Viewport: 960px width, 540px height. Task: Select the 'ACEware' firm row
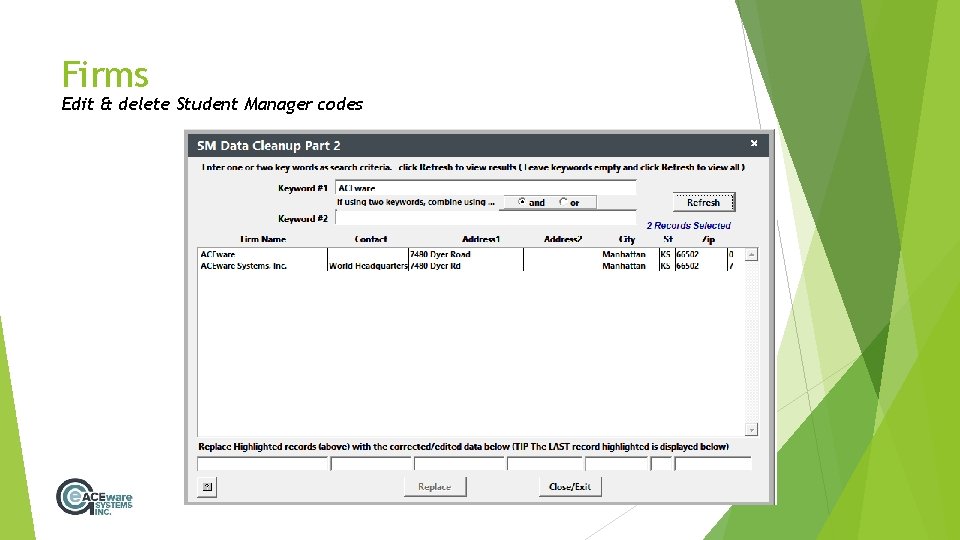point(471,254)
